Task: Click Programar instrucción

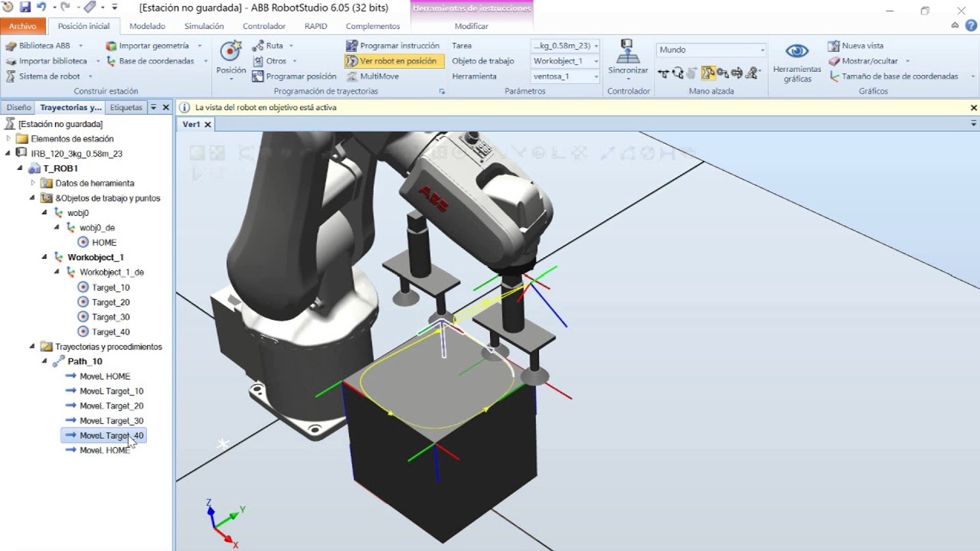Action: tap(393, 46)
